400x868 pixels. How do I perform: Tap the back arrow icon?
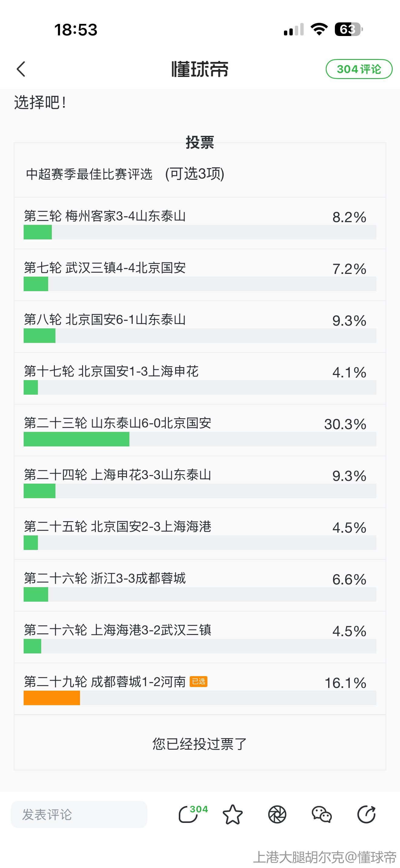pos(21,69)
